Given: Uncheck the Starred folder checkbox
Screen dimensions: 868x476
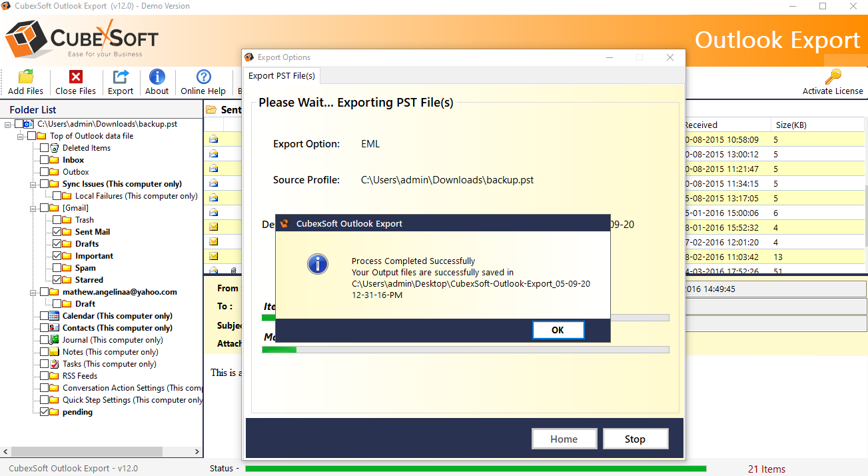Looking at the screenshot, I should [x=57, y=280].
